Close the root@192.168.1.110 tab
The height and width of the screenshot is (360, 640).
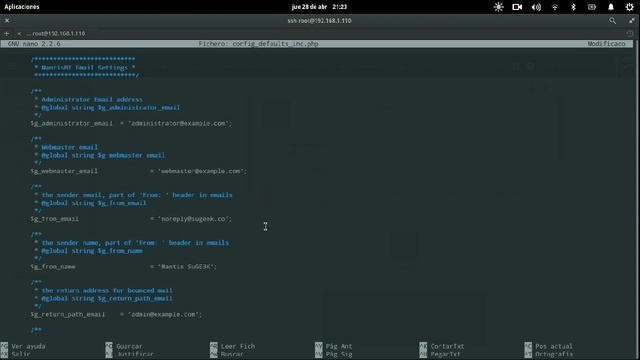coord(19,33)
